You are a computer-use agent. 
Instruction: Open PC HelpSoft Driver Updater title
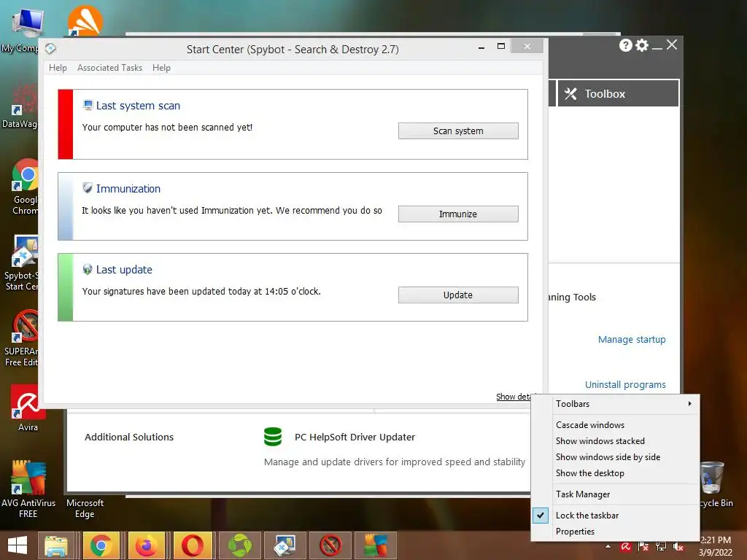355,437
